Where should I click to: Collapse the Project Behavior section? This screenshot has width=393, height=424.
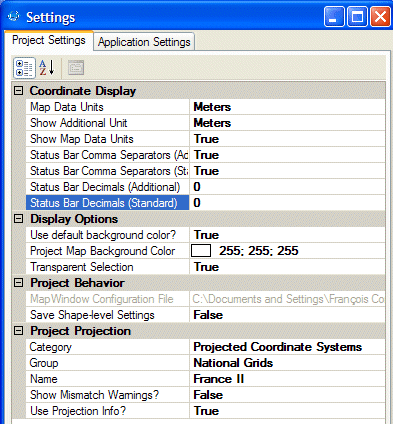19,283
